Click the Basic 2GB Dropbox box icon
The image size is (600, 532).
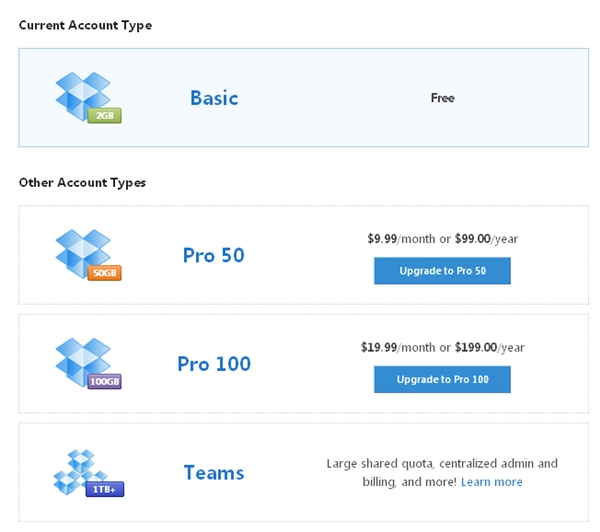[88, 98]
